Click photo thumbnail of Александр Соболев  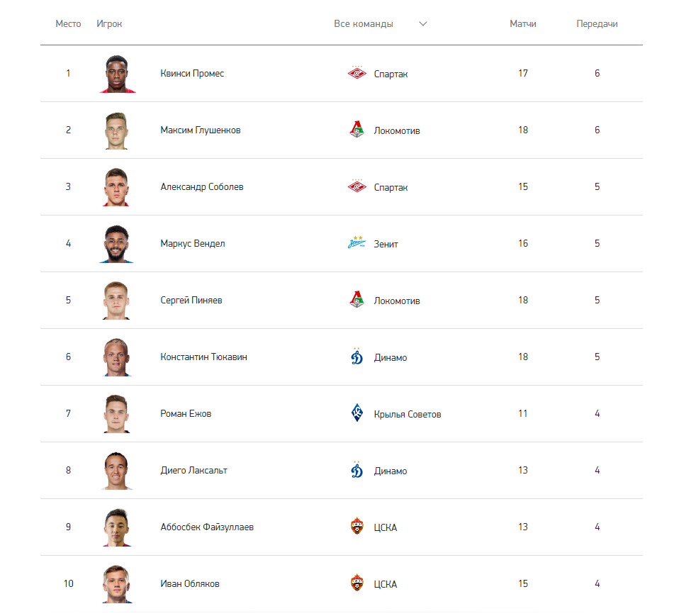(116, 187)
